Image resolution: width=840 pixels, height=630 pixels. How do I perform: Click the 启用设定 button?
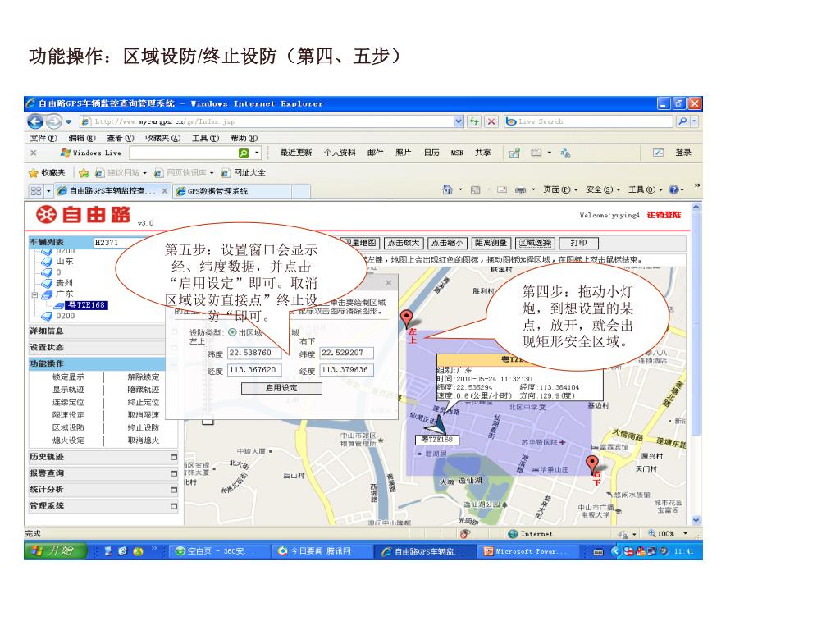point(281,388)
